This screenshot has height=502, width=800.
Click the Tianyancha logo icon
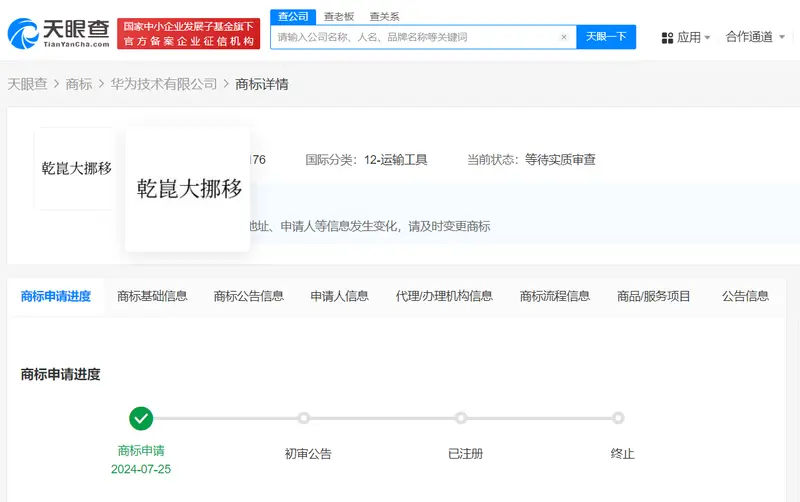point(23,34)
